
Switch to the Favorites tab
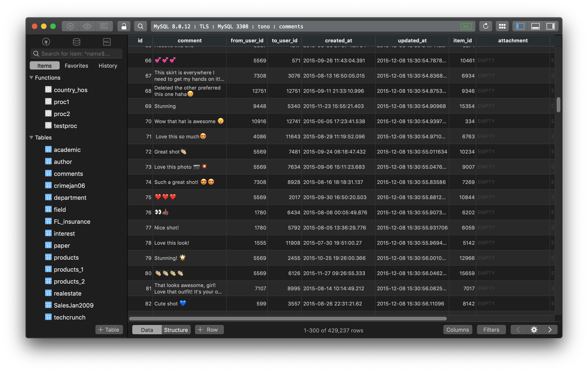[76, 66]
